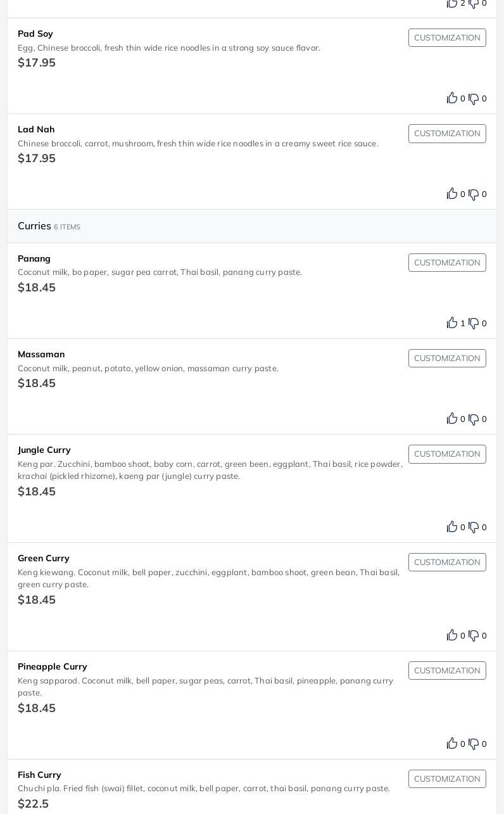Dislike the Pad Soy dish
The image size is (504, 814).
474,99
